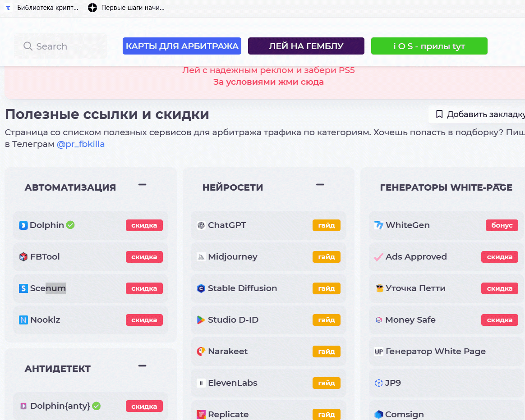Click Добавить закладку button
The width and height of the screenshot is (525, 420).
477,114
